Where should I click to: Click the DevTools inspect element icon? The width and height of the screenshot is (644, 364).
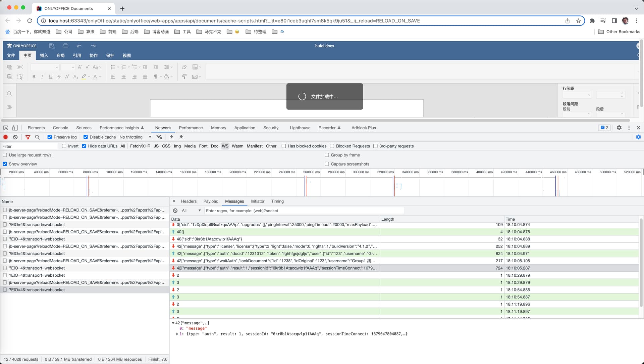tap(6, 128)
